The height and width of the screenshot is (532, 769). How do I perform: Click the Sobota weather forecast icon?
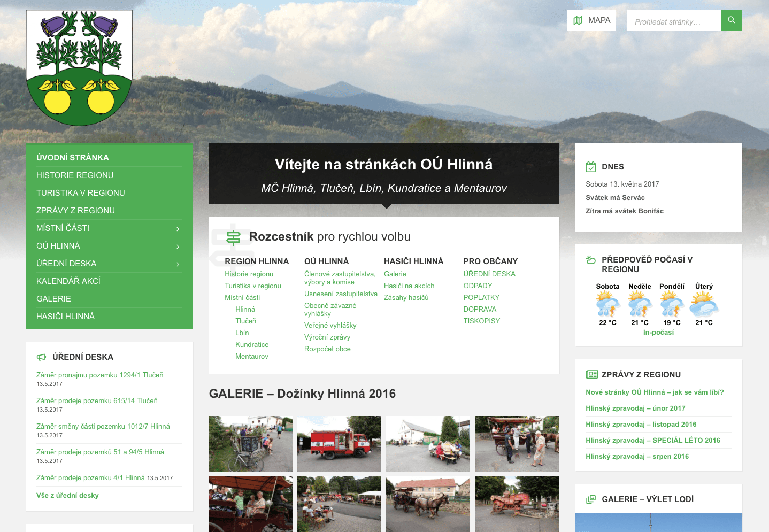click(x=607, y=305)
